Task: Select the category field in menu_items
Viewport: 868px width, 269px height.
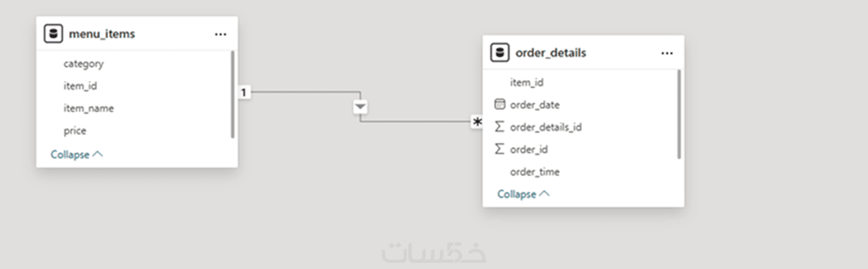Action: tap(83, 64)
